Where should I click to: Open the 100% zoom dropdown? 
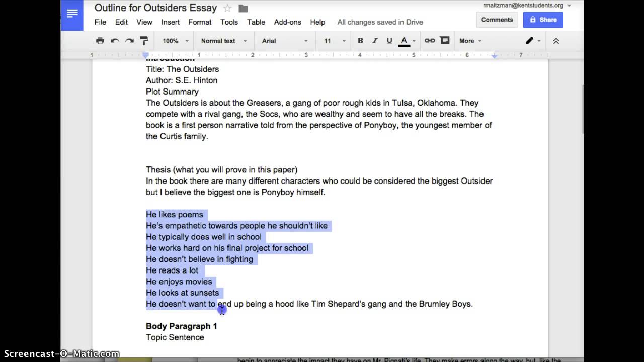click(175, 41)
